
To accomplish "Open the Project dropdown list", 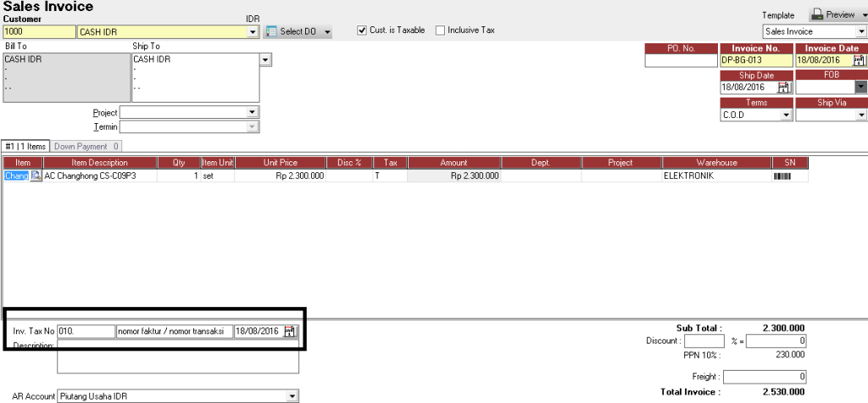I will pyautogui.click(x=253, y=113).
